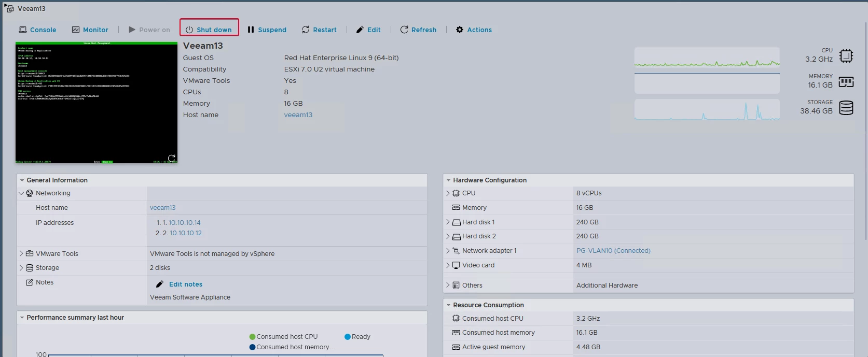Click the refresh icon on console thumbnail

tap(172, 158)
